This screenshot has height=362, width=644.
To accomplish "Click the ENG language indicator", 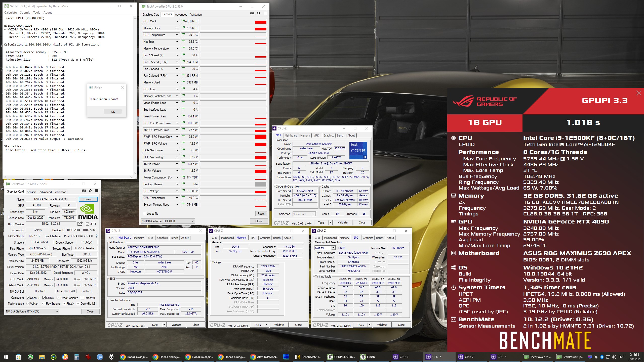I will 621,357.
